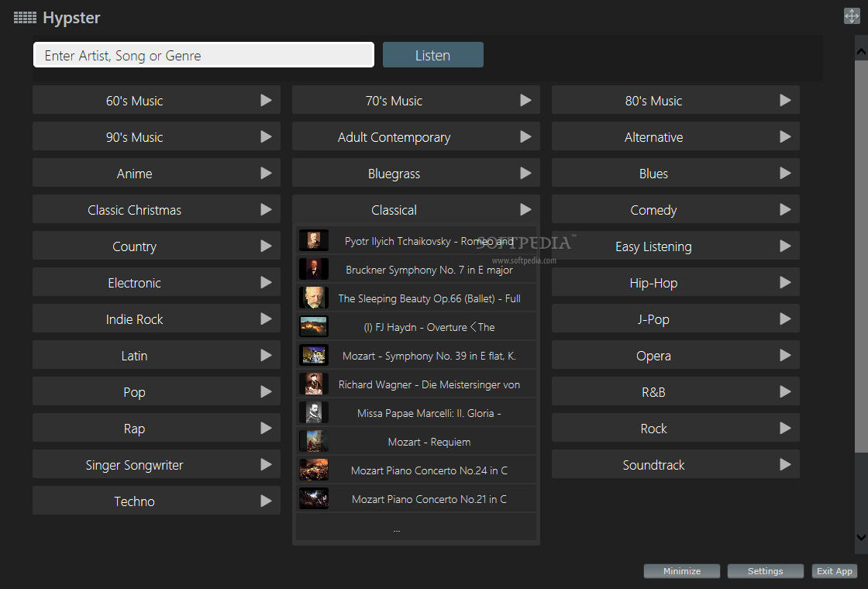Open the Country genre label

tap(135, 246)
